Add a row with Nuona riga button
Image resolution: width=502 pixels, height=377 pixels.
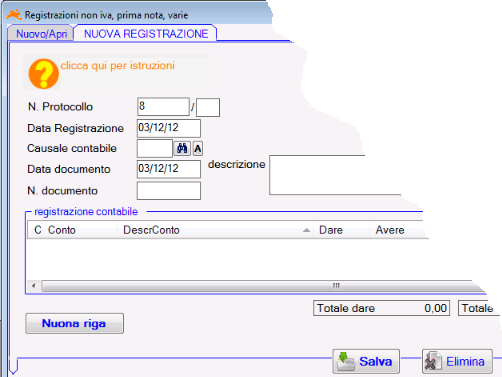click(x=75, y=323)
